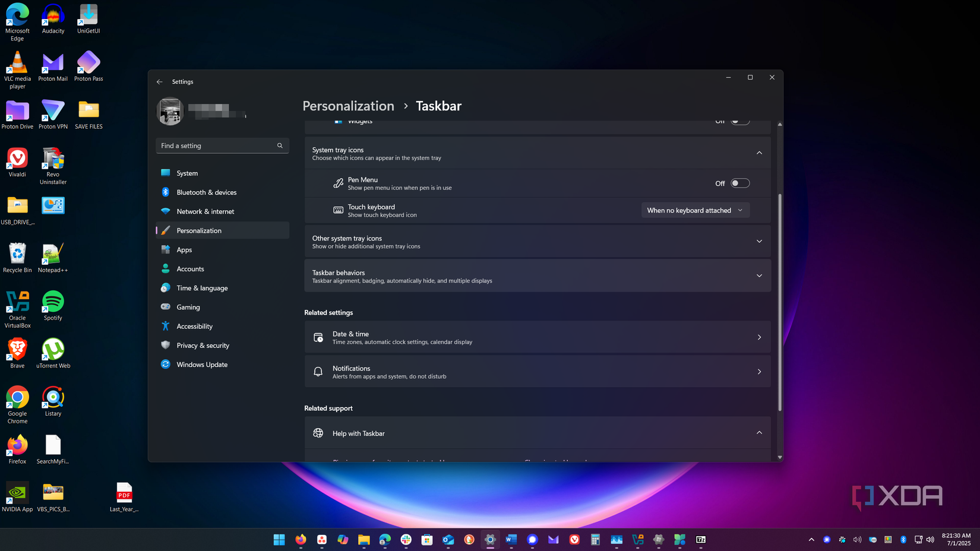
Task: Collapse the System tray icons section
Action: [759, 153]
